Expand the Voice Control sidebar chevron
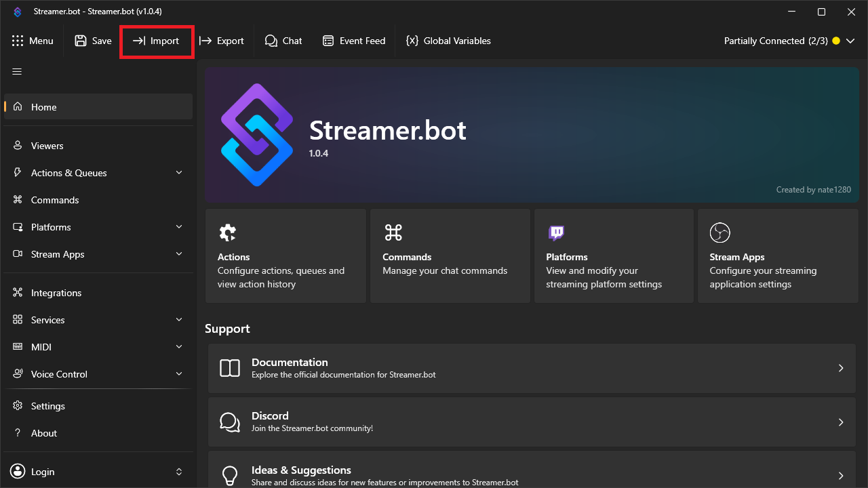Screen dimensions: 868x488 tap(179, 374)
